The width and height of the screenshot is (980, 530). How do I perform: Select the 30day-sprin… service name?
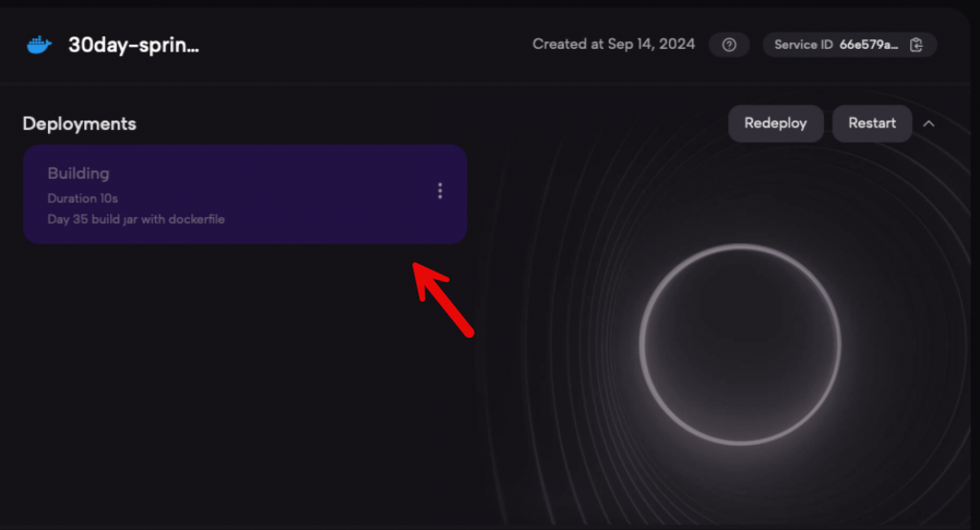(134, 45)
